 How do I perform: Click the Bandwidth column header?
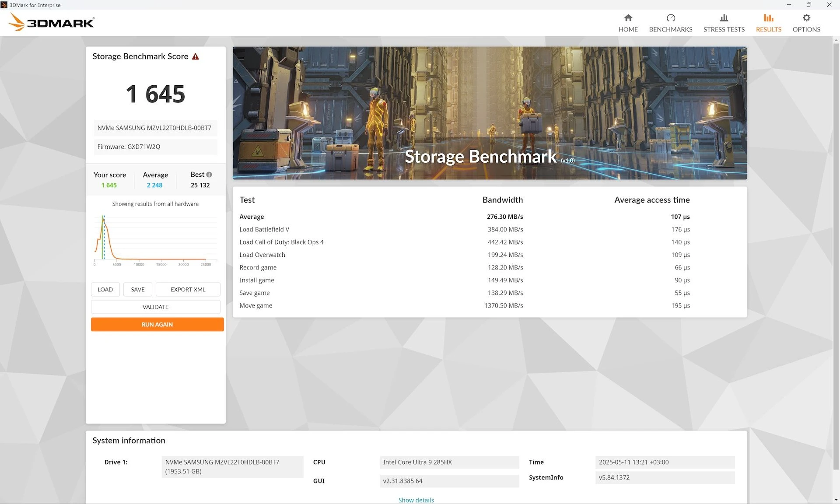(x=502, y=200)
